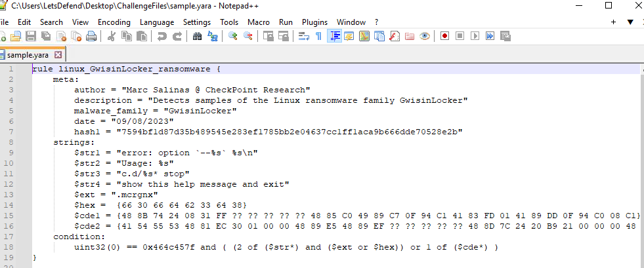Open the Find and Replace icon
Viewport: 644px width, 268px height.
pos(212,37)
